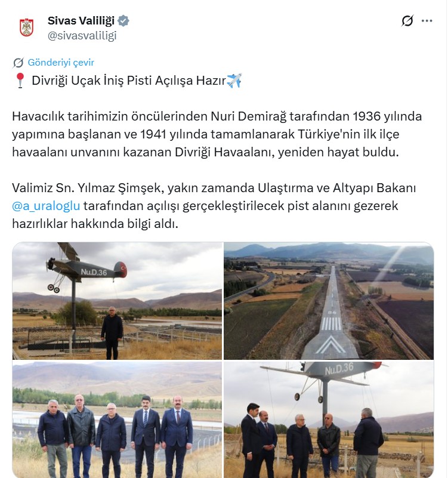This screenshot has width=448, height=478.
Task: Click paragraph starting with Havacılık tarihimizin
Action: coord(217,134)
